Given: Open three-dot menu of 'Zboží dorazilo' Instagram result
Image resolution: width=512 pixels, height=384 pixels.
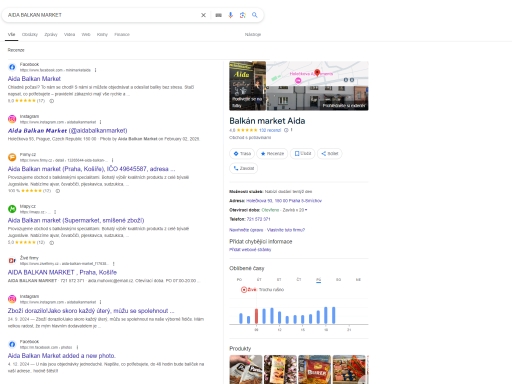Looking at the screenshot, I should pyautogui.click(x=100, y=302).
